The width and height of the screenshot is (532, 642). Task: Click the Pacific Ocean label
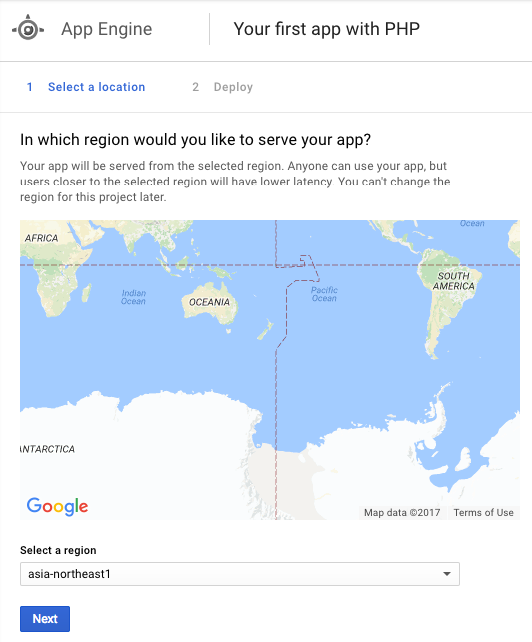pyautogui.click(x=324, y=294)
